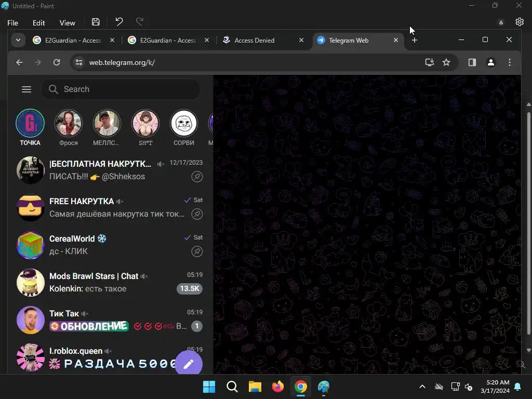
Task: Open a new Chrome tab
Action: (414, 40)
